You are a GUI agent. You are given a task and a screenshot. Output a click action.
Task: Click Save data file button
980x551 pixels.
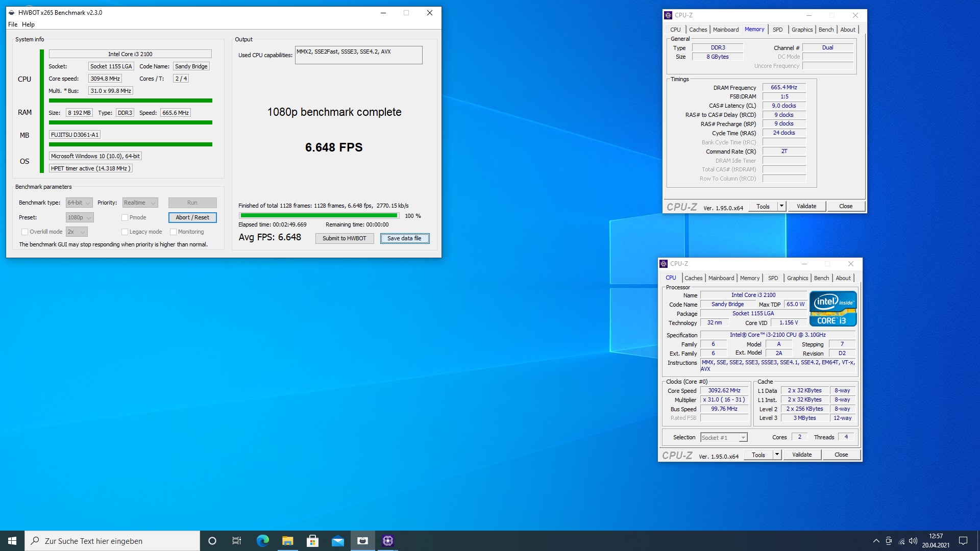405,238
